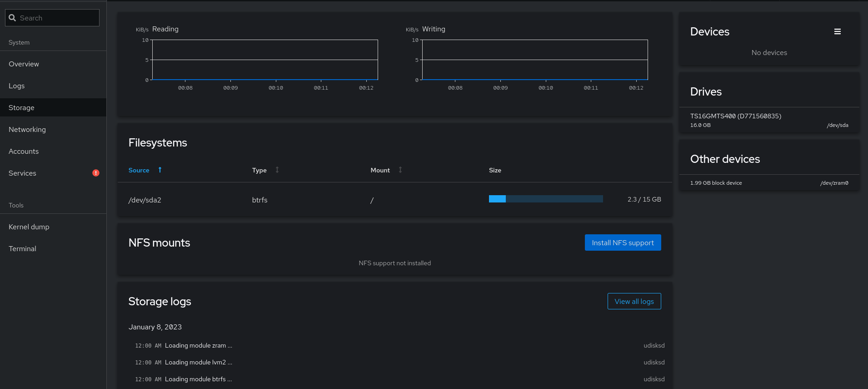Screen dimensions: 868x389
Task: Click the btrfs type cell
Action: pyautogui.click(x=259, y=200)
